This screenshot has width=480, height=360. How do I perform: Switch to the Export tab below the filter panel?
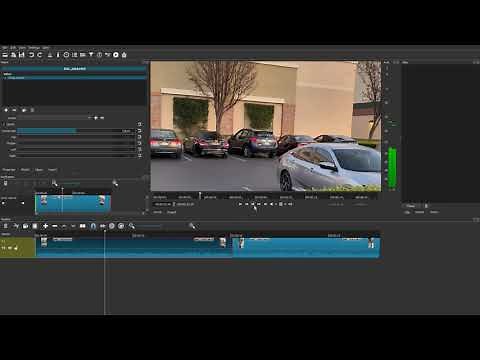click(x=52, y=170)
